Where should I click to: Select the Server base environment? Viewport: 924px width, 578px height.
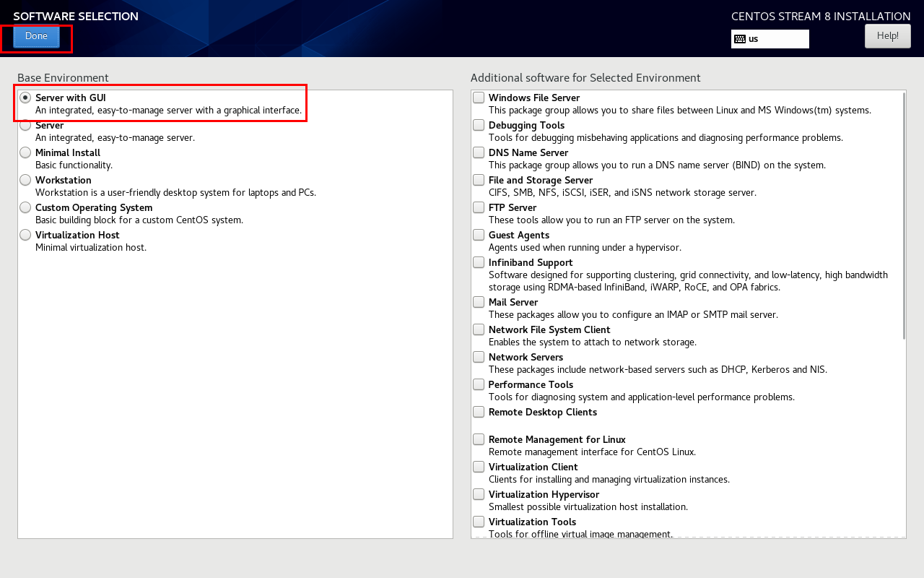click(25, 125)
